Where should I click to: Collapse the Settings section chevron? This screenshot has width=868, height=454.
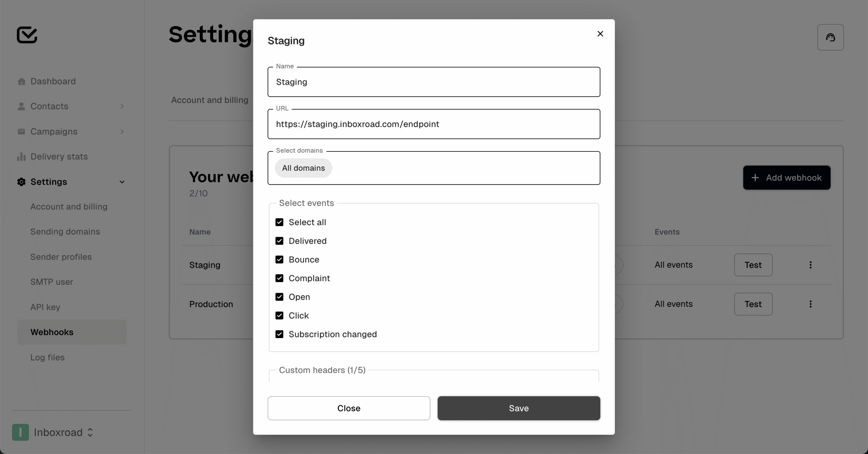point(122,182)
